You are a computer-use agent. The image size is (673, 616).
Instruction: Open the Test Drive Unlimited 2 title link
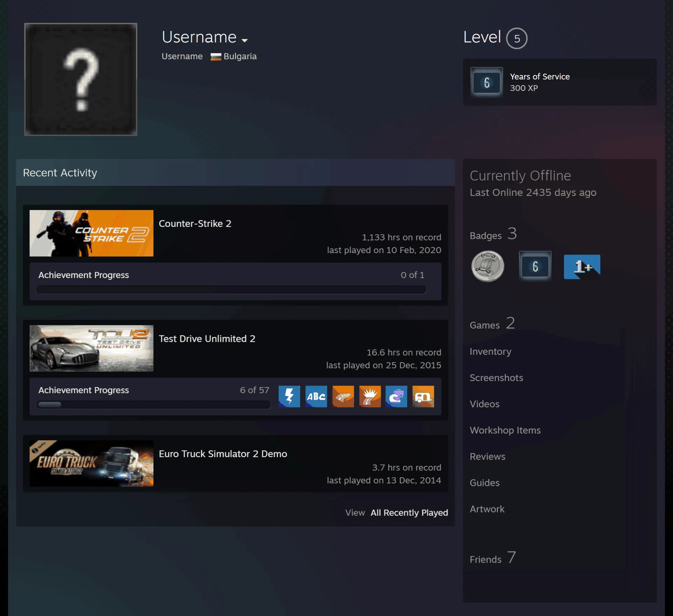(x=207, y=339)
